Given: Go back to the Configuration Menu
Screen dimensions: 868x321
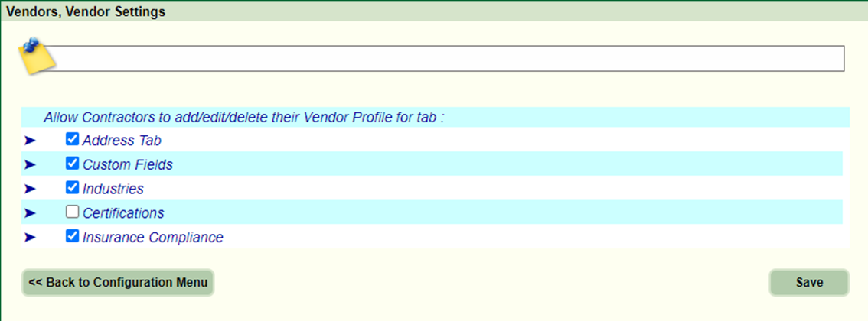Looking at the screenshot, I should [x=118, y=283].
